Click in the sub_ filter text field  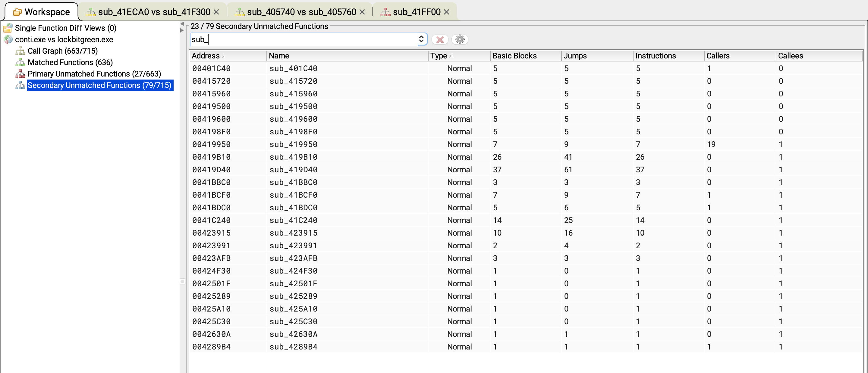pyautogui.click(x=304, y=39)
